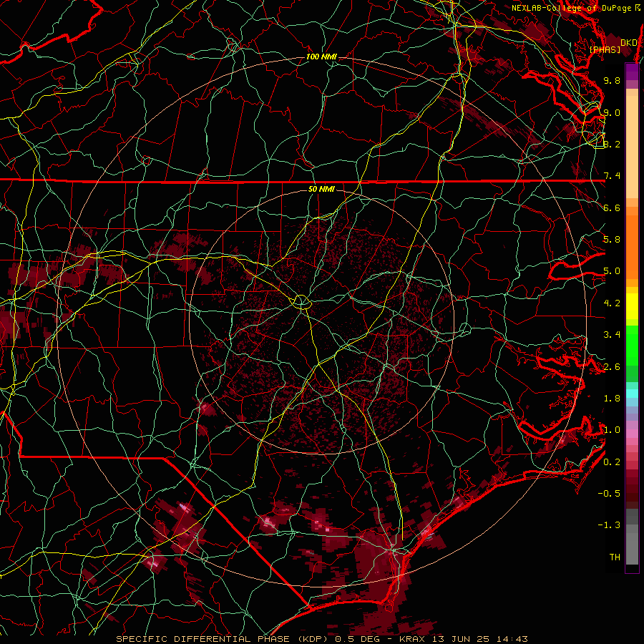Click the 0.2 scale label
The image size is (644, 644).
pos(612,462)
